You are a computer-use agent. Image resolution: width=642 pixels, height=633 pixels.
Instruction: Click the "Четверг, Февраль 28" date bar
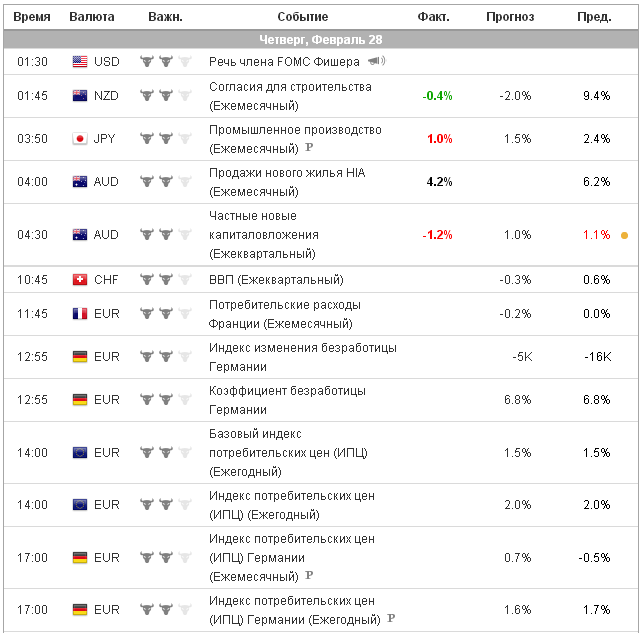(320, 40)
